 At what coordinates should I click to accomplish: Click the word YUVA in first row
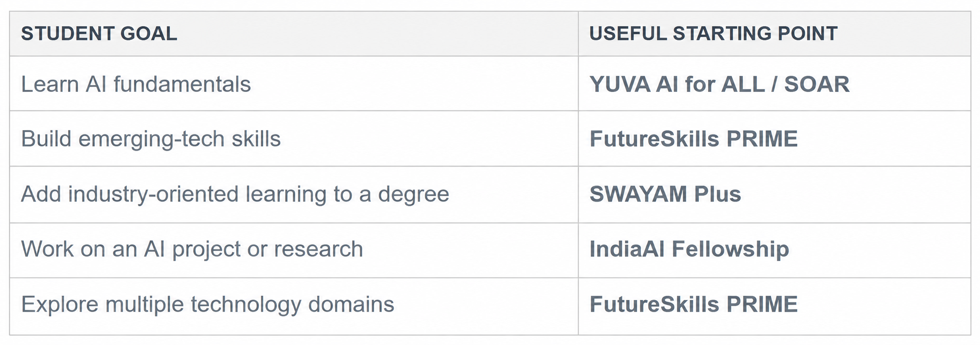pyautogui.click(x=620, y=84)
